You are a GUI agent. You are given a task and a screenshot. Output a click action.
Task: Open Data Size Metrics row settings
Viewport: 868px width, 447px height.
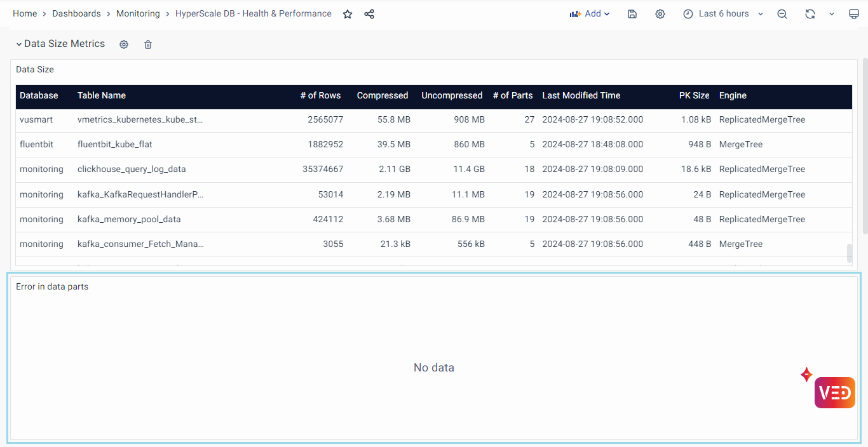pos(124,44)
